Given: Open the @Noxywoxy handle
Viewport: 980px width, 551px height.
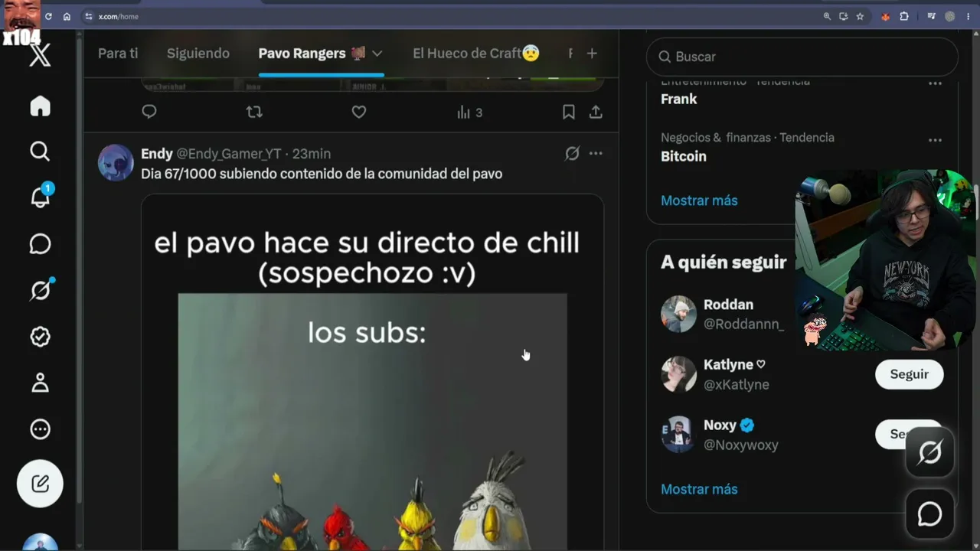Looking at the screenshot, I should pos(741,445).
